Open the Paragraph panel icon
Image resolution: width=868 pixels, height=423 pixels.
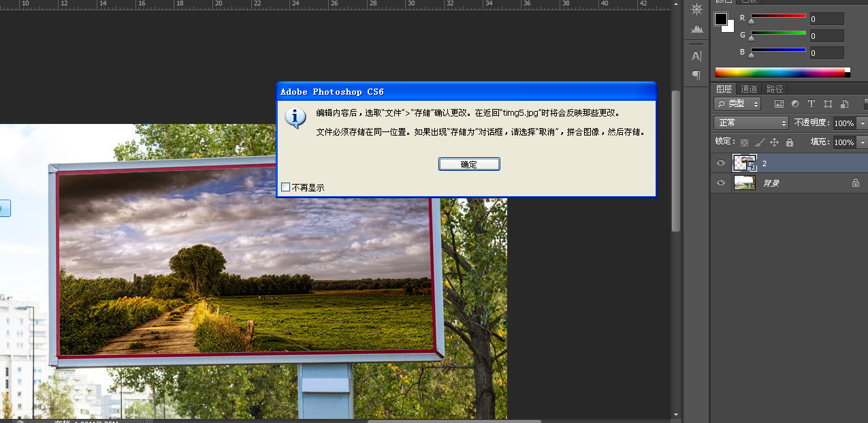(x=696, y=75)
